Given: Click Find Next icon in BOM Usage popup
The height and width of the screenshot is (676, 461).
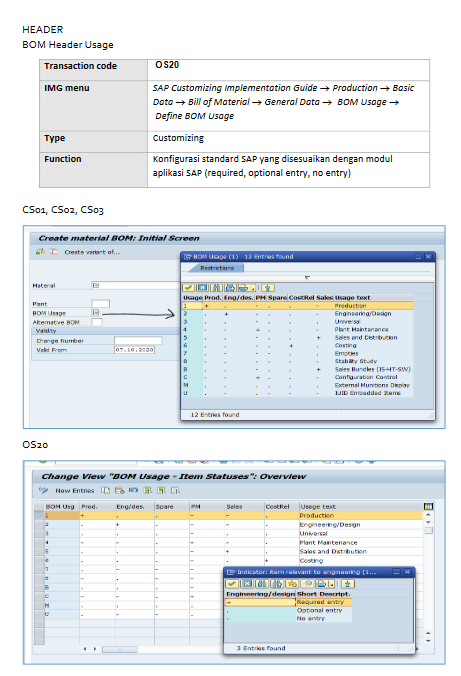Looking at the screenshot, I should pyautogui.click(x=230, y=288).
